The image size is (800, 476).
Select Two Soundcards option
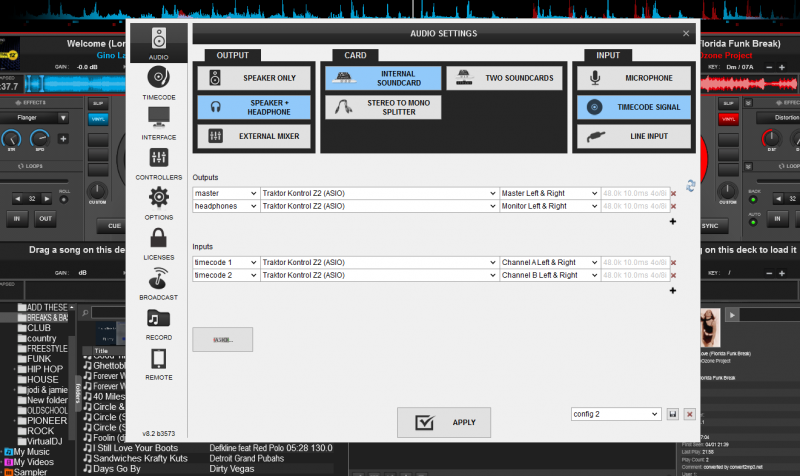(505, 78)
